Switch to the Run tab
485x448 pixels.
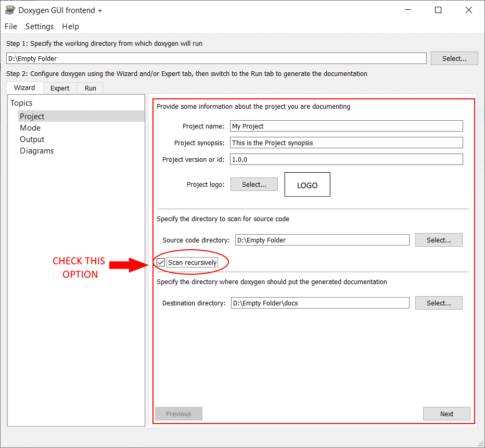point(90,88)
